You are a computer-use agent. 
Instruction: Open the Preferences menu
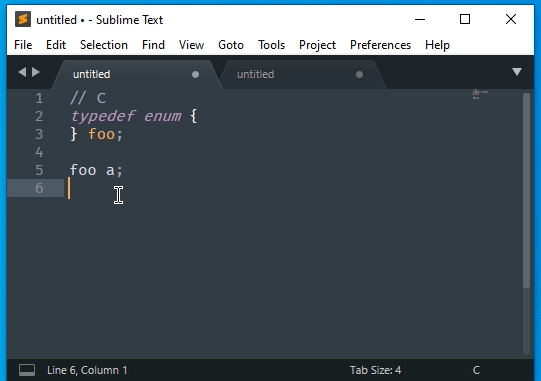pos(380,45)
